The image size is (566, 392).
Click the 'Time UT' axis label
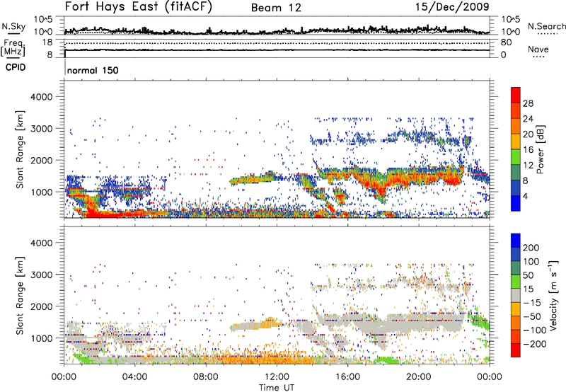pos(277,387)
